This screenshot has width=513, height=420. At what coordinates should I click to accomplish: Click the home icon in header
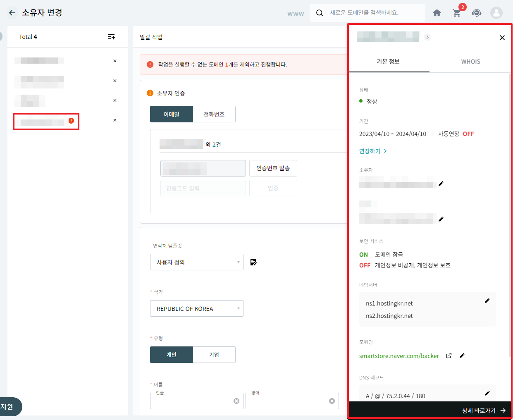point(437,13)
